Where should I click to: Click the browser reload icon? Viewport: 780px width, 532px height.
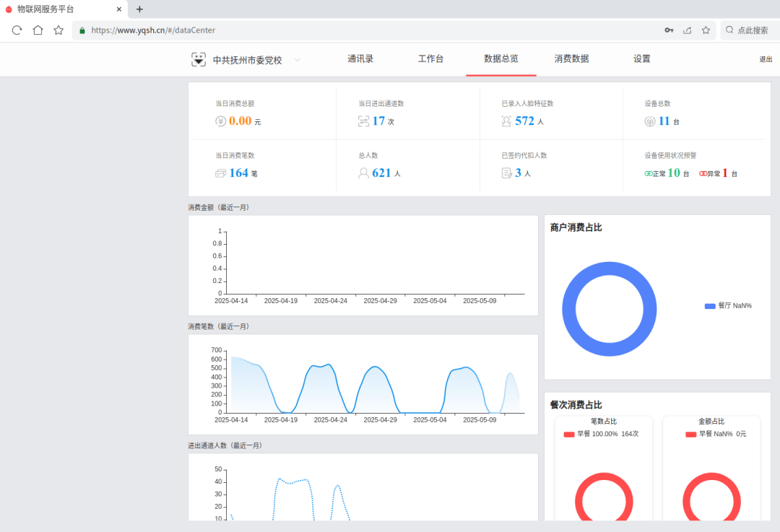pyautogui.click(x=17, y=30)
